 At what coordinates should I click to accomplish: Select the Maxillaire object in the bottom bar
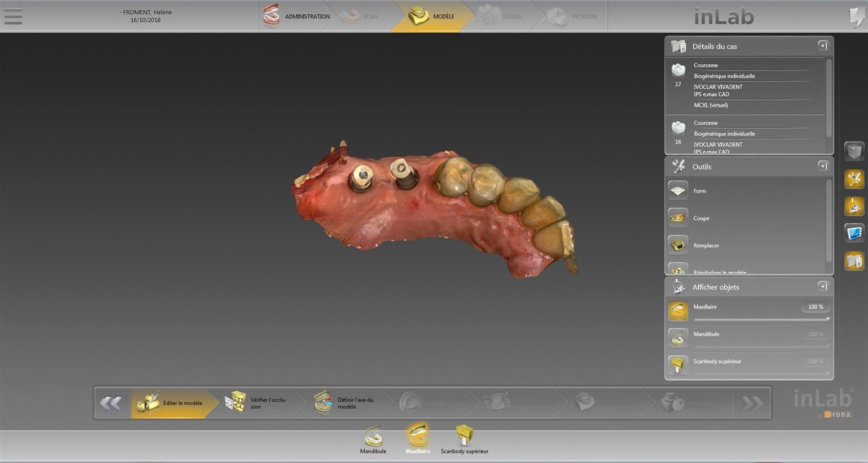tap(418, 439)
